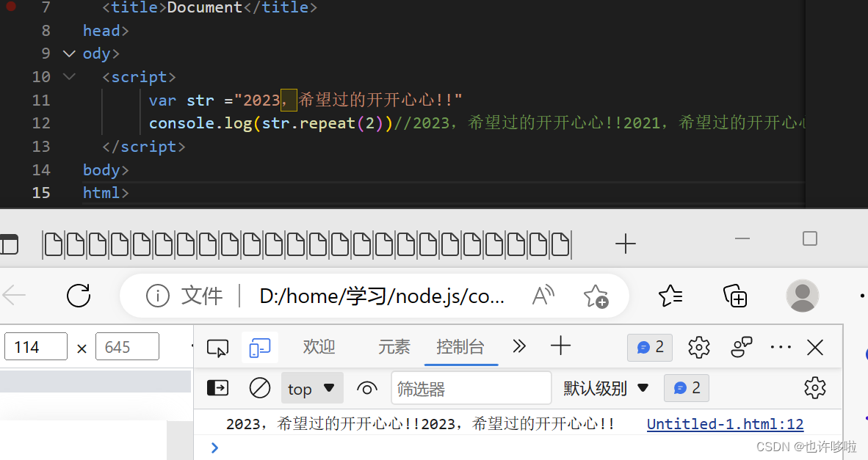Focus the address bar URL
Viewport: 868px width, 460px height.
click(381, 296)
